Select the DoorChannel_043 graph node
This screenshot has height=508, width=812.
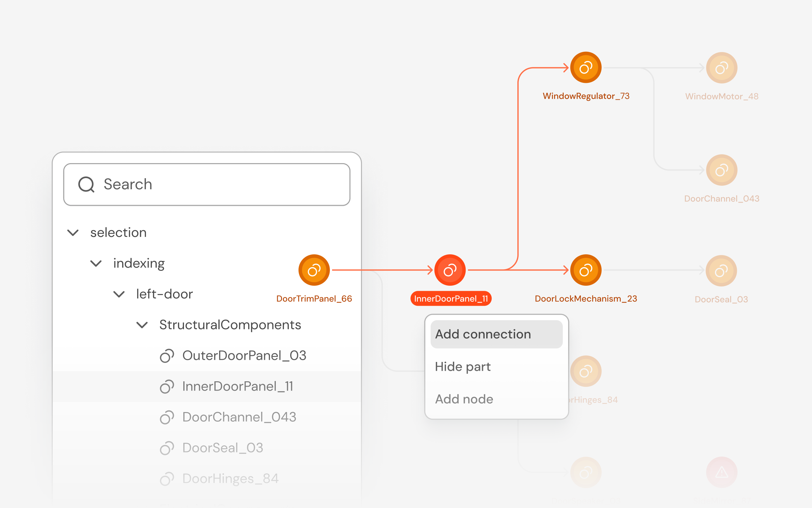722,170
